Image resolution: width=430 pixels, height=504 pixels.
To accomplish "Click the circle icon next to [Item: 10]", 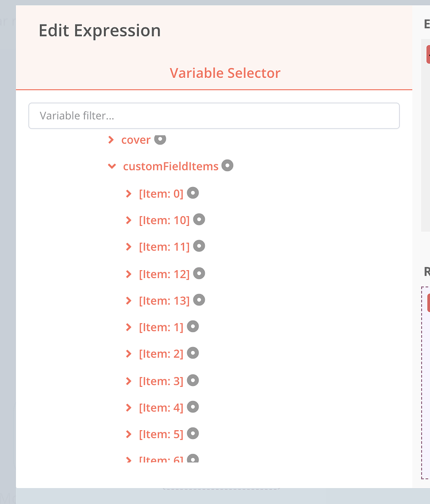I will click(x=199, y=220).
